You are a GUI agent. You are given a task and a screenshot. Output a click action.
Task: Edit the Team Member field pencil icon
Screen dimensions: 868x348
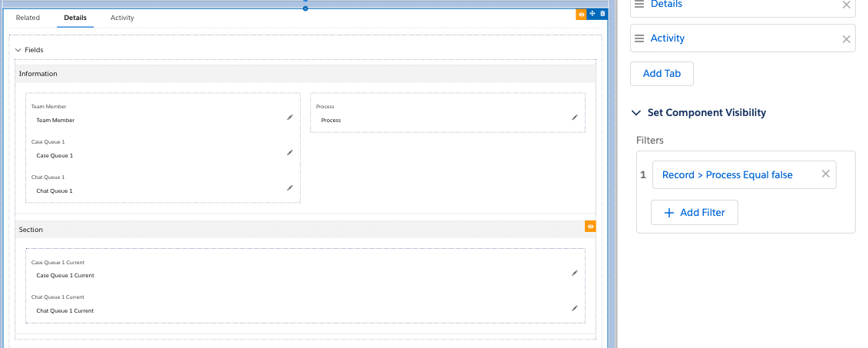click(x=289, y=118)
